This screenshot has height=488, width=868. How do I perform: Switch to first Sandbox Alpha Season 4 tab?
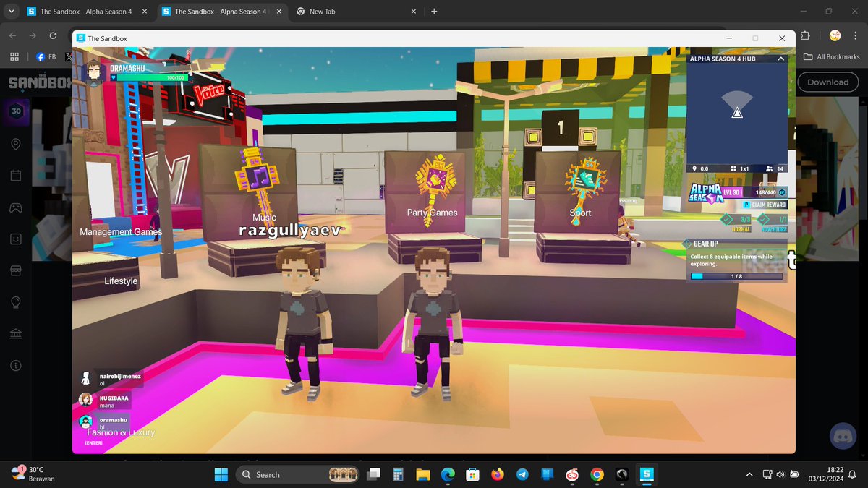point(85,12)
